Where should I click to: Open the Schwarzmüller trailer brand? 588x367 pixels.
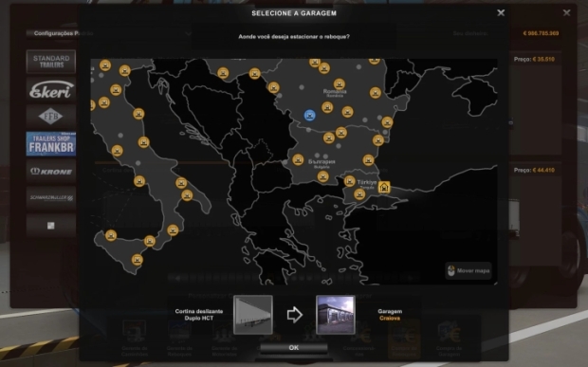click(51, 198)
